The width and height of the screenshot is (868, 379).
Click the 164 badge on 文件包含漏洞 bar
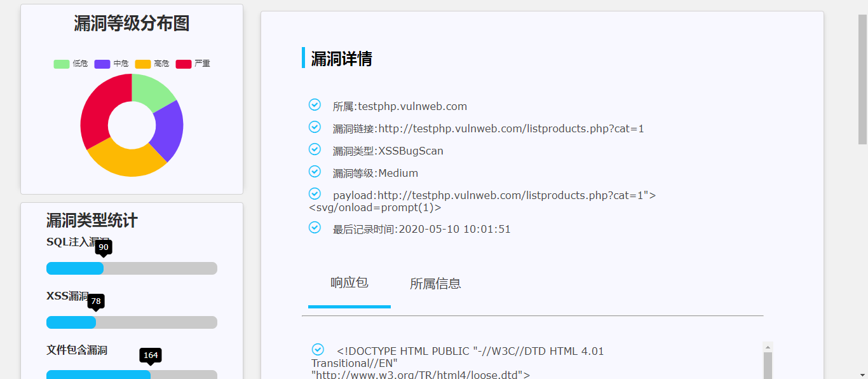[x=151, y=356]
